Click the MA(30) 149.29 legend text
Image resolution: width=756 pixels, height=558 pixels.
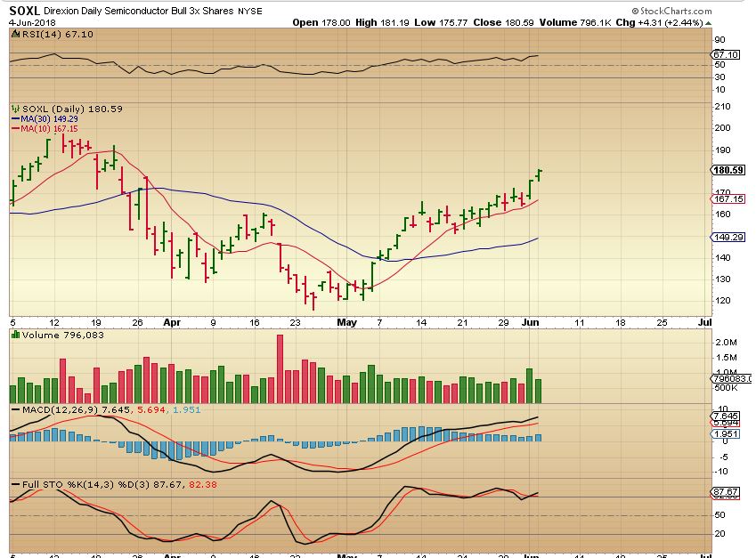pyautogui.click(x=49, y=119)
